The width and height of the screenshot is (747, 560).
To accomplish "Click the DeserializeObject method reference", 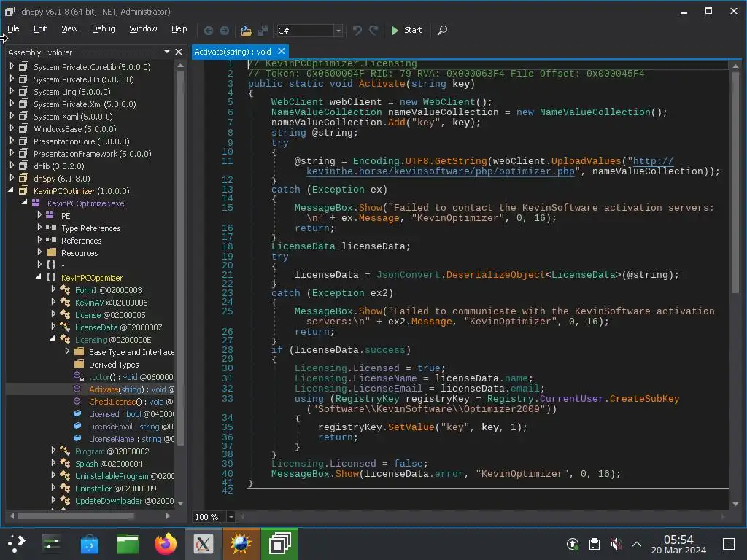I will [x=495, y=275].
